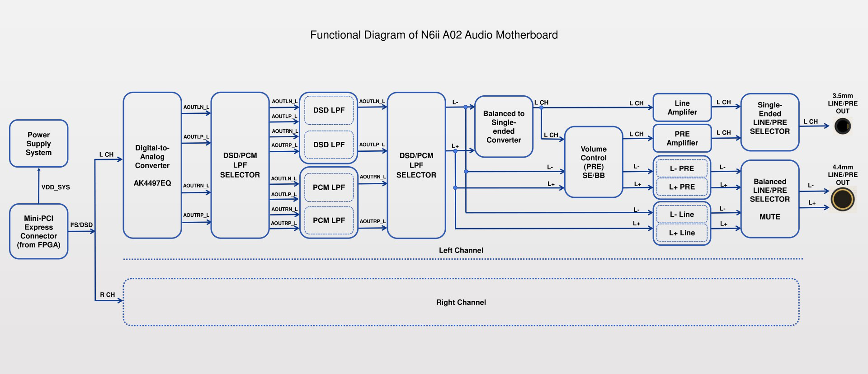Click the L- PRE box
The height and width of the screenshot is (374, 868).
click(682, 168)
